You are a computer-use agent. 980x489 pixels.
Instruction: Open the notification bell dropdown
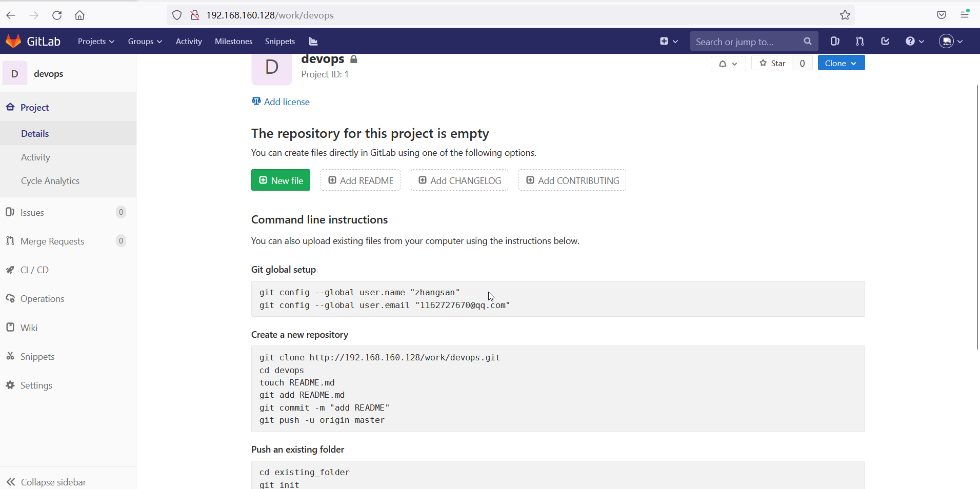point(728,64)
